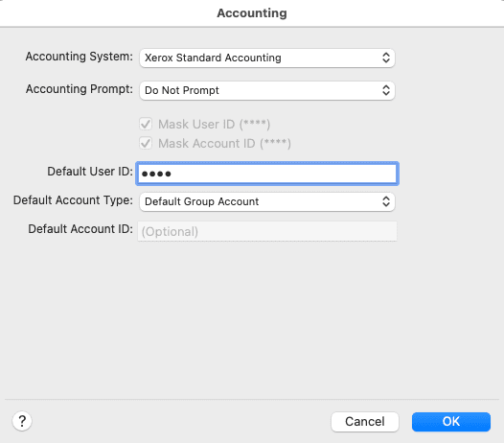Click the Accounting System label
504x443 pixels.
[x=80, y=57]
